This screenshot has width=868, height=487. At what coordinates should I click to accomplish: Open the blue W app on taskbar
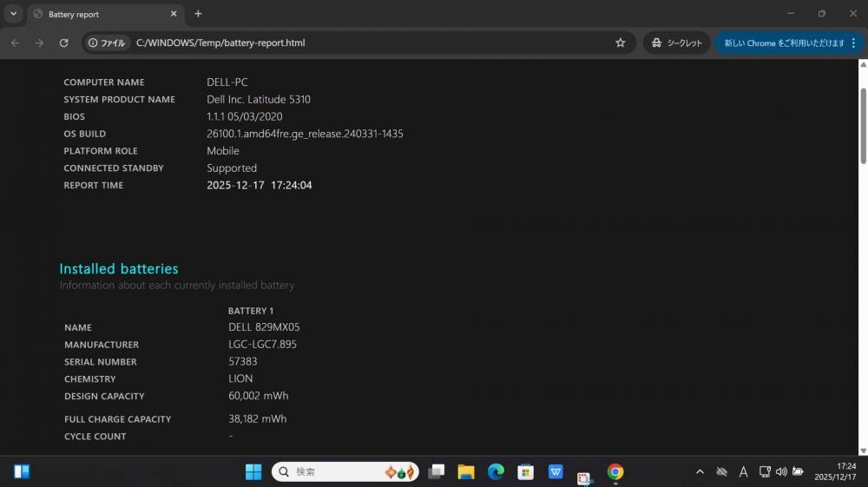556,471
